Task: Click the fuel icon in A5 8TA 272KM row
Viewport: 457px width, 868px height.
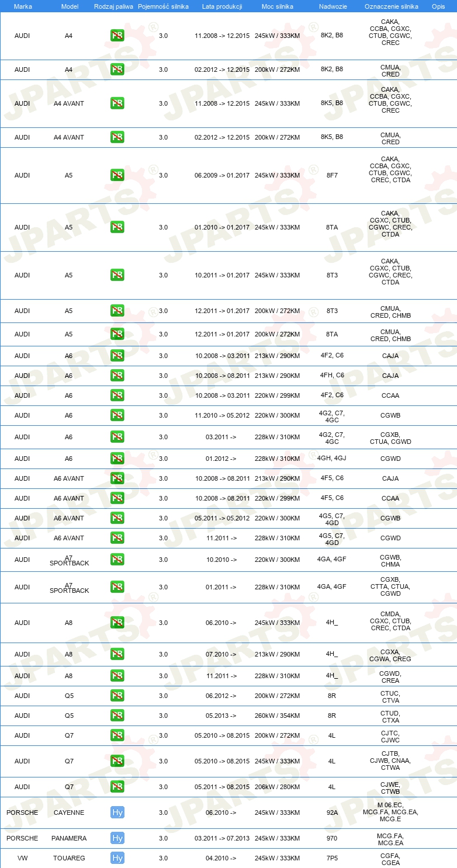Action: pyautogui.click(x=117, y=334)
